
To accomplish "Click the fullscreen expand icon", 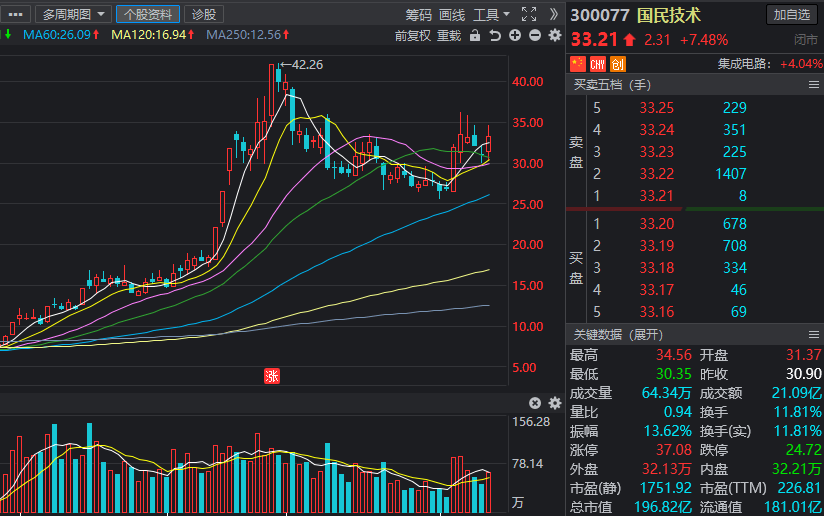I will (529, 14).
